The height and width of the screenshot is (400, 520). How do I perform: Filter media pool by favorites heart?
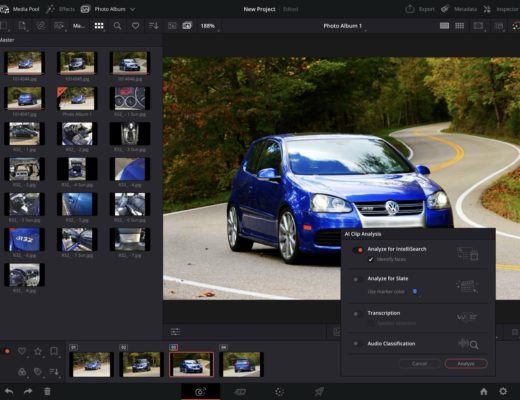tap(135, 26)
